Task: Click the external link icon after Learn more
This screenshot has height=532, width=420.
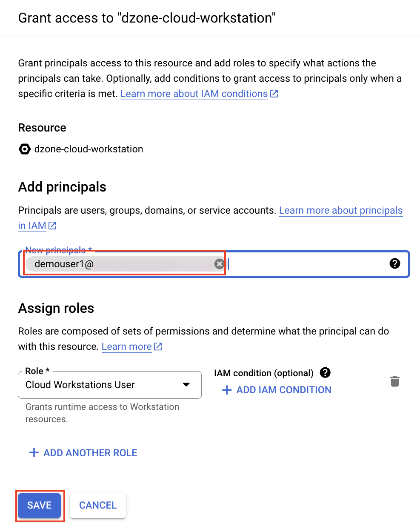Action: click(x=158, y=346)
